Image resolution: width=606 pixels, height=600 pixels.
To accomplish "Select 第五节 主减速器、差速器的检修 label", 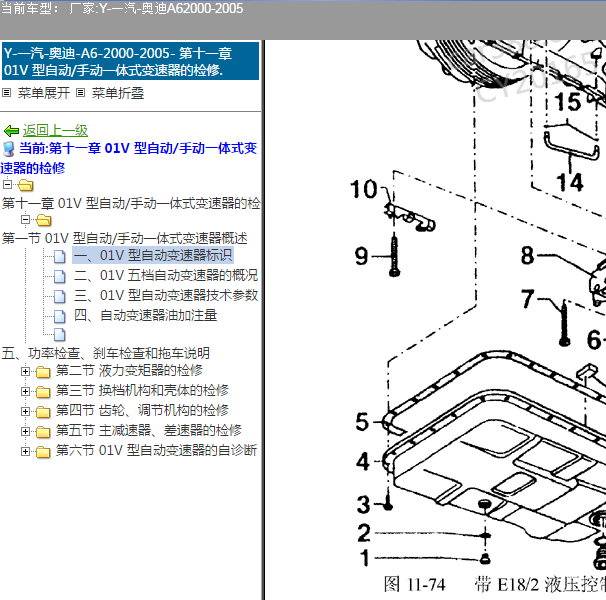I will [x=149, y=430].
